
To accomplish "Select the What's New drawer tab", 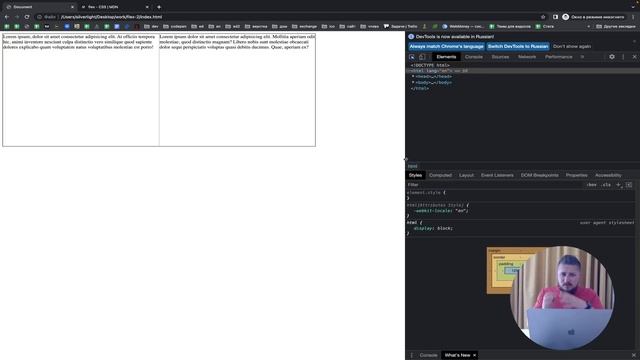I will [x=457, y=355].
